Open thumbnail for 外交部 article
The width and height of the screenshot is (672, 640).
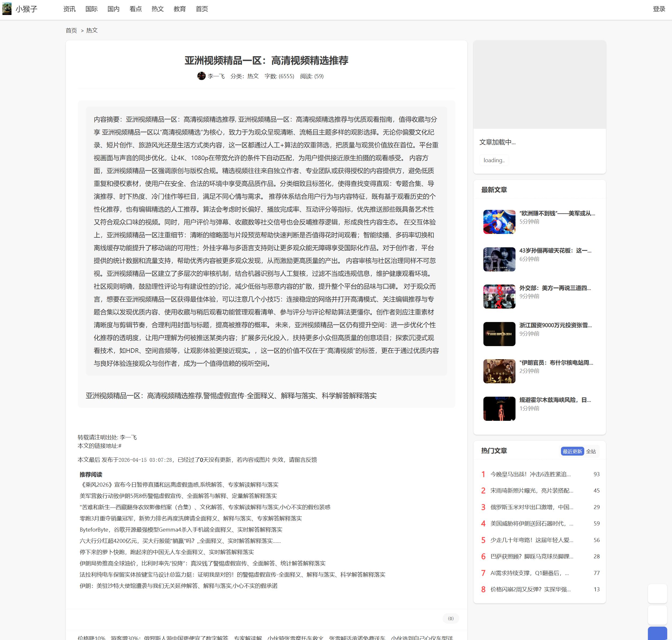pos(499,297)
